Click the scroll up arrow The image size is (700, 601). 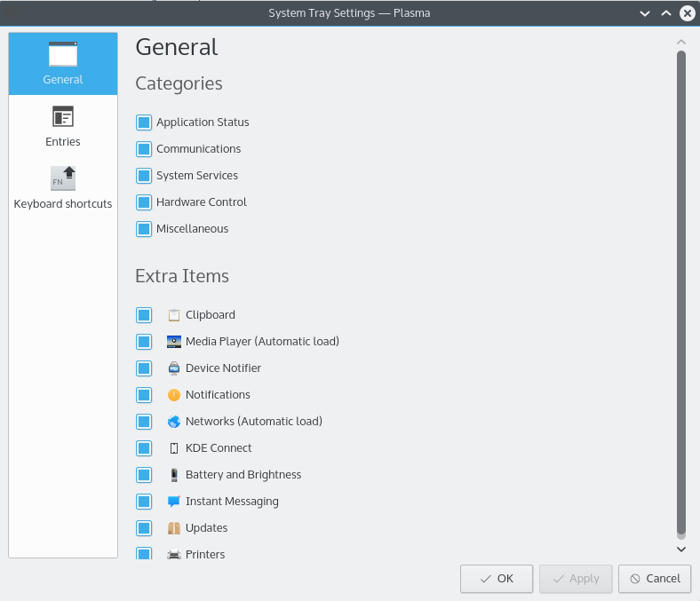click(681, 42)
